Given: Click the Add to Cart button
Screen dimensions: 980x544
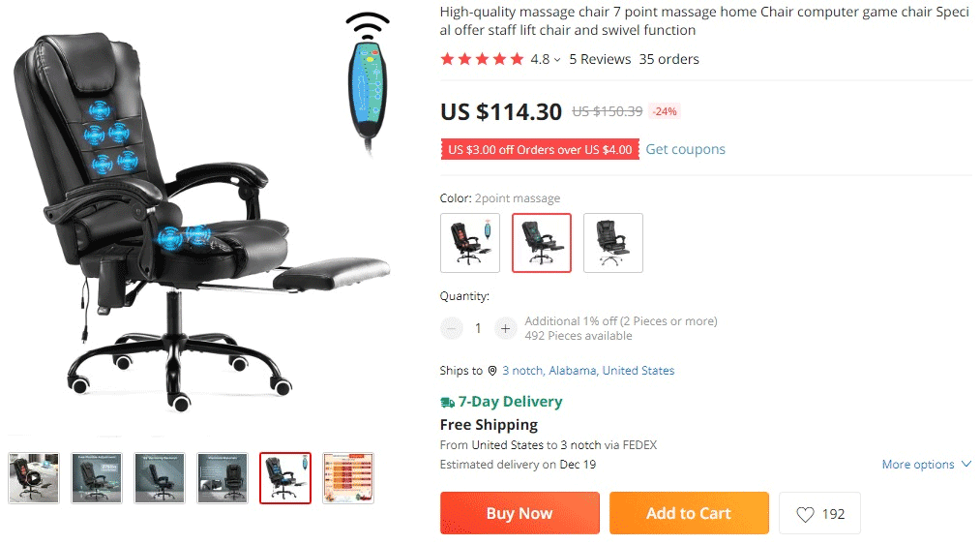Looking at the screenshot, I should [x=689, y=513].
